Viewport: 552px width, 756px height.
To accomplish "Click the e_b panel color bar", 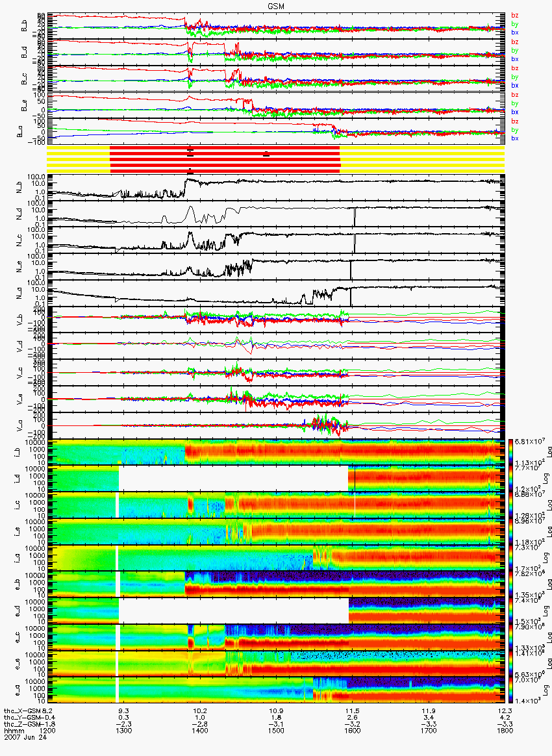I will 510,585.
